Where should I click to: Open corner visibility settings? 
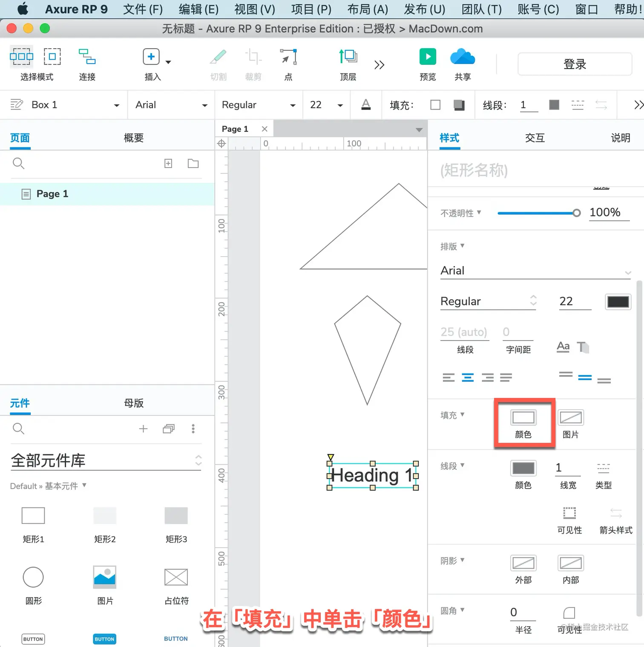pyautogui.click(x=569, y=613)
